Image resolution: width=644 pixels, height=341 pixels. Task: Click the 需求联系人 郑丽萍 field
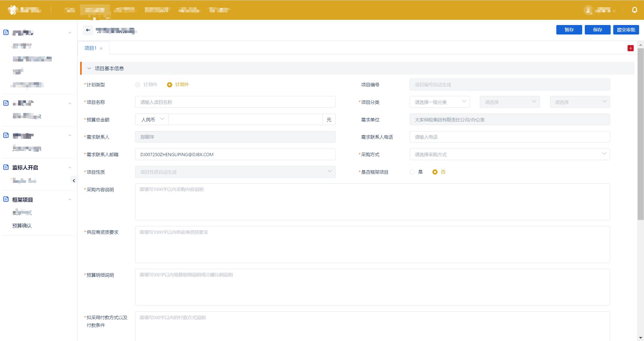click(x=235, y=137)
